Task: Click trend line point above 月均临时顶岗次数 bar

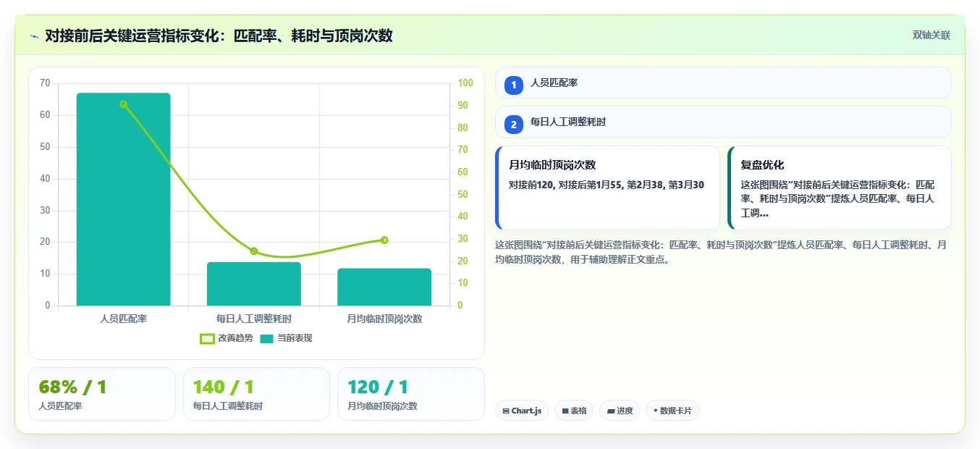Action: (384, 240)
